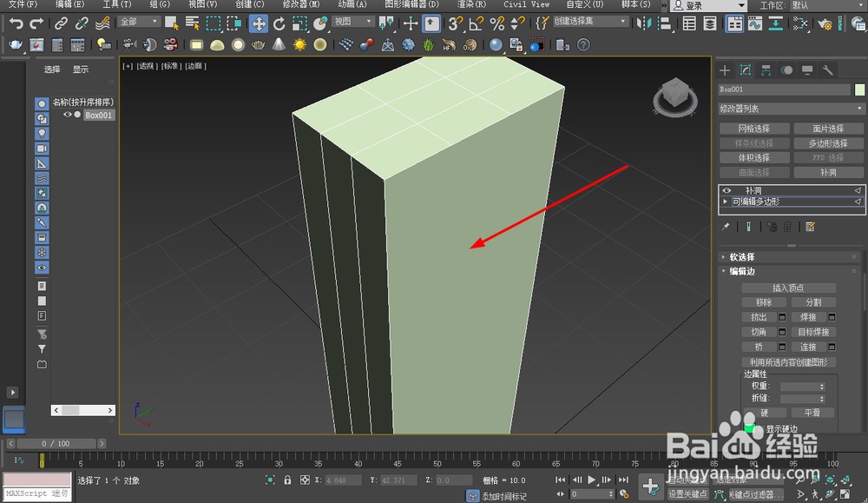Click the Unlink selection icon
The image size is (868, 503).
pyautogui.click(x=82, y=23)
